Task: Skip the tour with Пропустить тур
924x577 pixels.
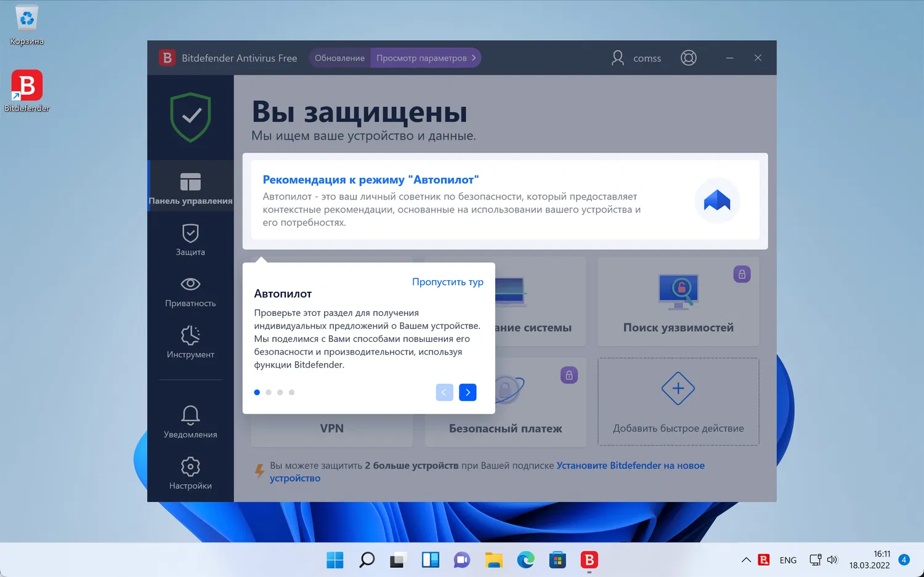Action: 448,282
